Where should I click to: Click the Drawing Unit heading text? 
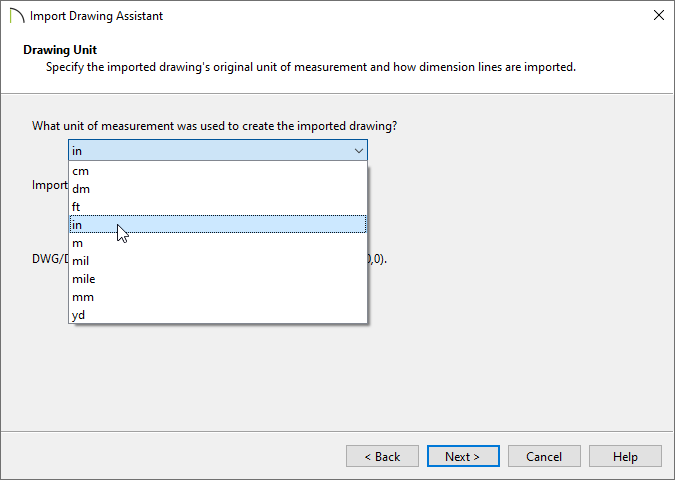coord(60,50)
